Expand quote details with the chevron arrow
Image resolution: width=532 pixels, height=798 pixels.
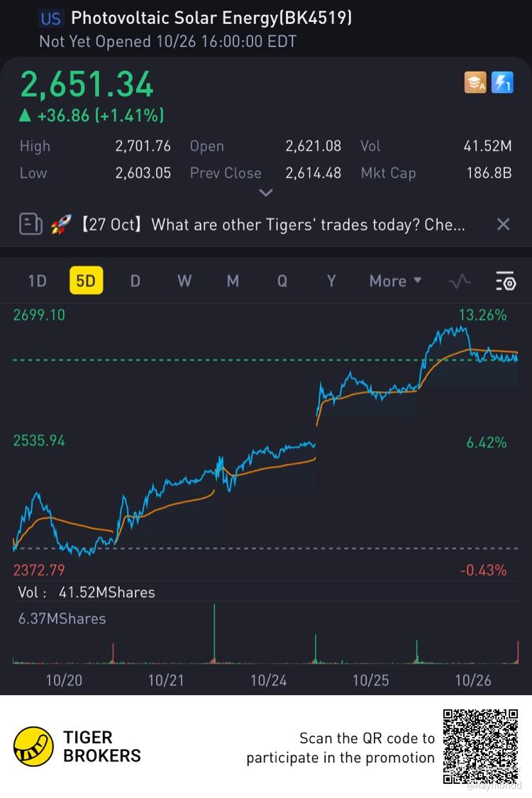click(266, 193)
